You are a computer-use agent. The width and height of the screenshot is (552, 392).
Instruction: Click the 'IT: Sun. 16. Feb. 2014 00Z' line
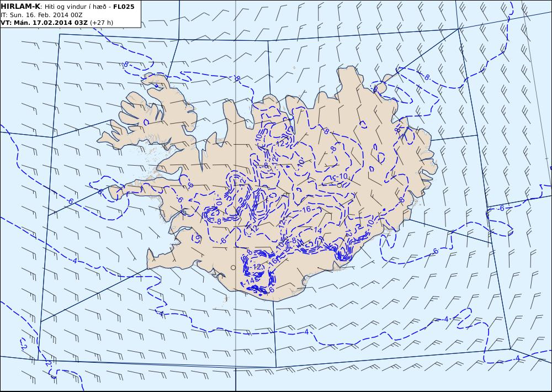pos(41,15)
